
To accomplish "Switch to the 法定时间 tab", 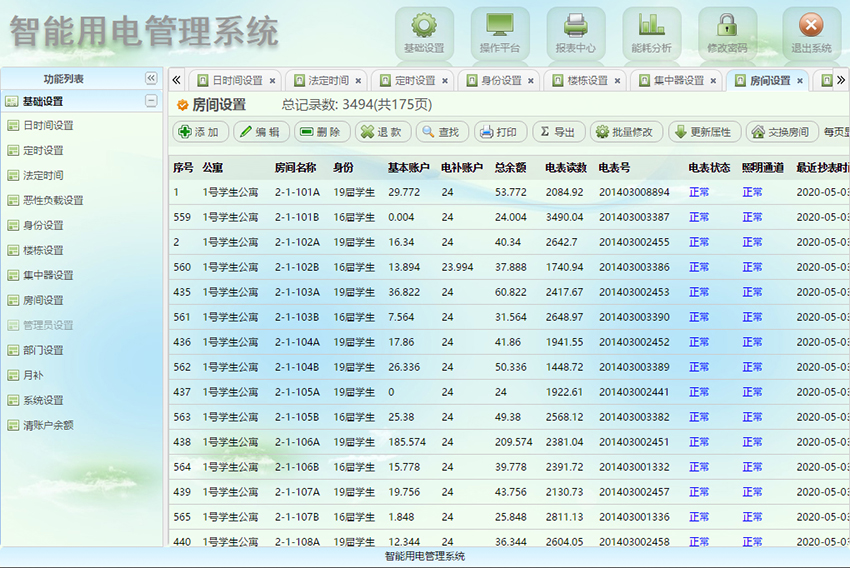I will 327,81.
